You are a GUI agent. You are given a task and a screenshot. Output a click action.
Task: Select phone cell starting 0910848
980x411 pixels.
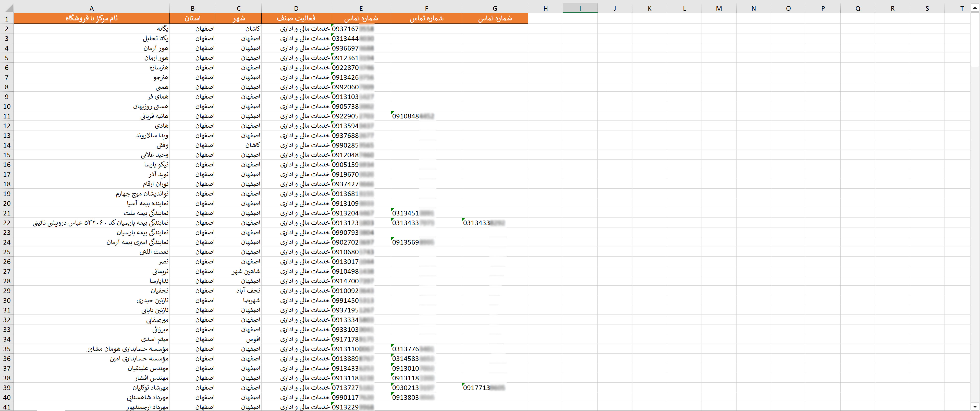pyautogui.click(x=426, y=116)
